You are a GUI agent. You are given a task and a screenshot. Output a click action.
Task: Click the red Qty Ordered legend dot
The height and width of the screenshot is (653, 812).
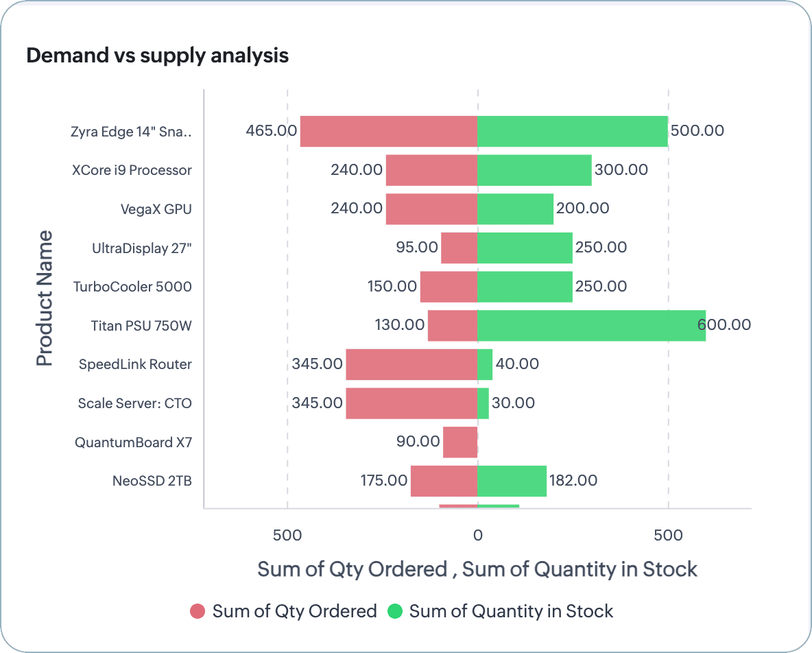198,611
